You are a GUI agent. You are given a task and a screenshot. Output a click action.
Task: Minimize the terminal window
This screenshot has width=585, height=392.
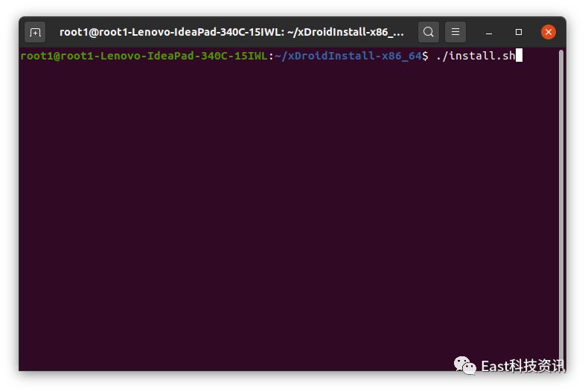(489, 33)
